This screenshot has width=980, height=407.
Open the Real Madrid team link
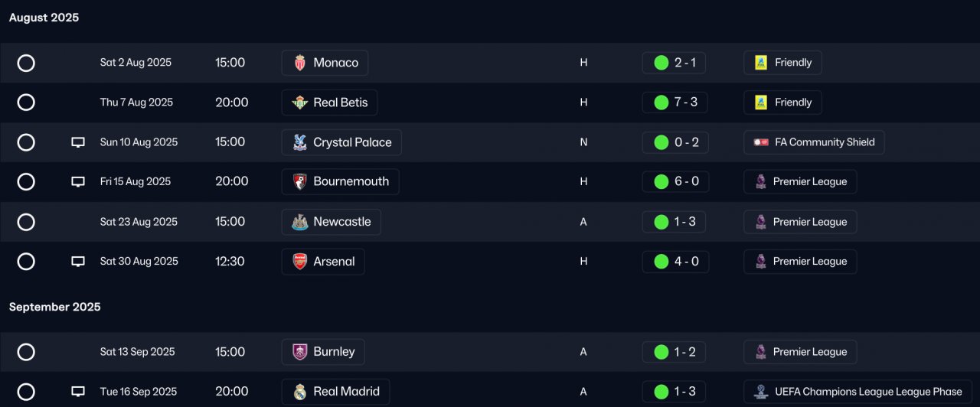point(335,392)
